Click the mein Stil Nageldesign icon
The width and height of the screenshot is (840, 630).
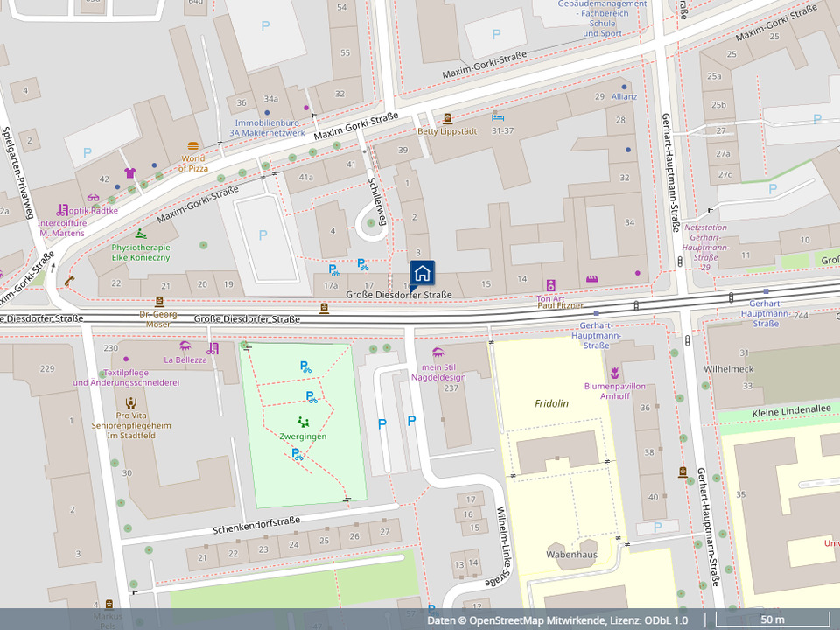coord(438,353)
